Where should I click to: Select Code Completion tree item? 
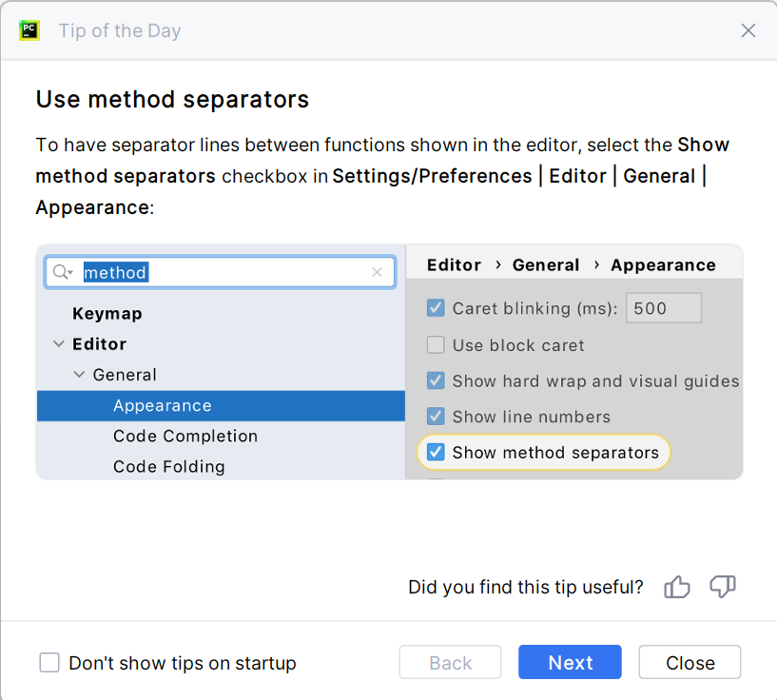click(x=185, y=437)
